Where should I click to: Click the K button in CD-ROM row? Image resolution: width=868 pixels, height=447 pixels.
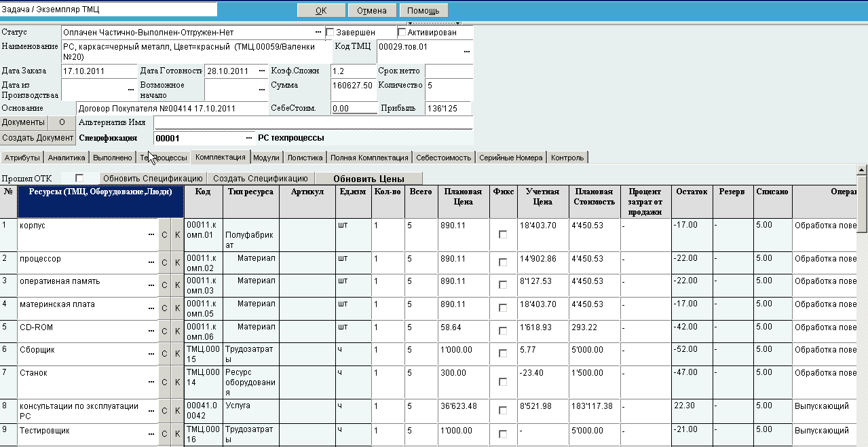178,332
